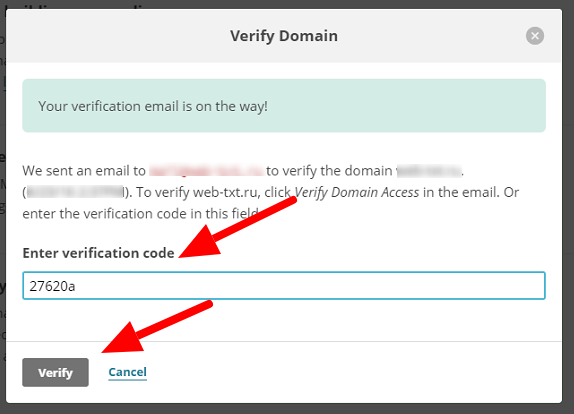This screenshot has height=414, width=574.
Task: Click the 'Your verification email is on the way!' message
Action: (153, 106)
